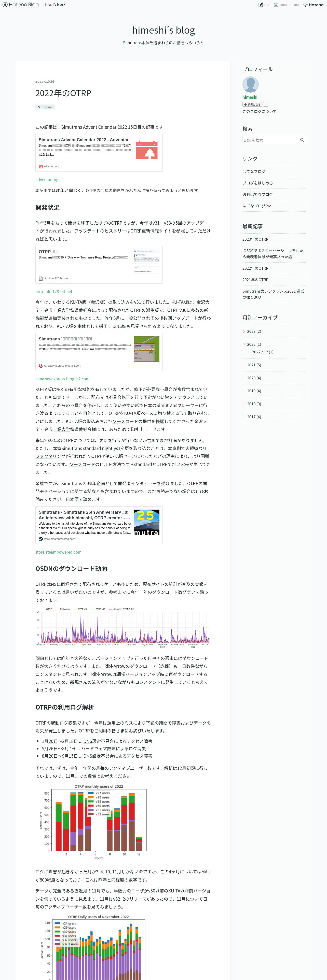327x980 pixels.
Task: Follow the green adventar.org link
Action: (47, 180)
